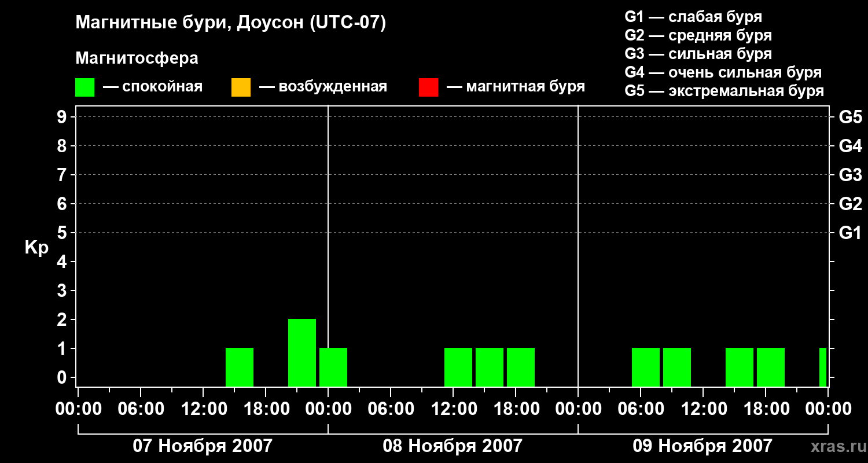This screenshot has height=463, width=868.
Task: Click the Kp axis value 9
Action: click(x=63, y=117)
